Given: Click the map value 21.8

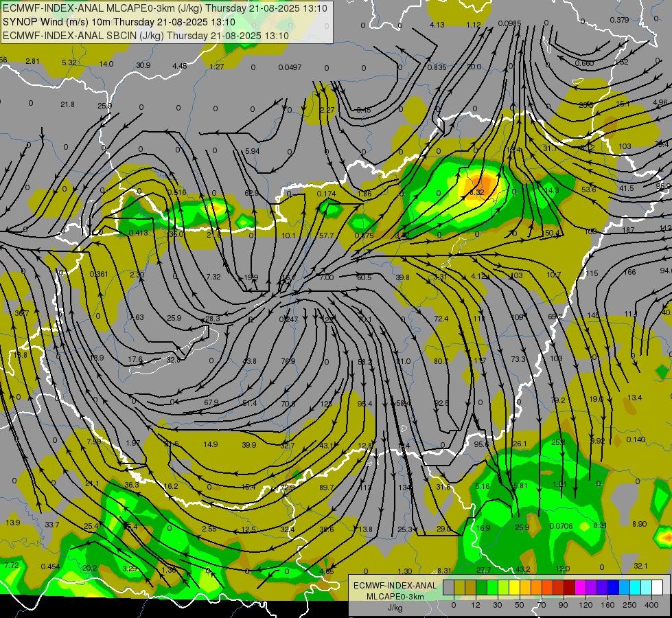Looking at the screenshot, I should pos(67,104).
